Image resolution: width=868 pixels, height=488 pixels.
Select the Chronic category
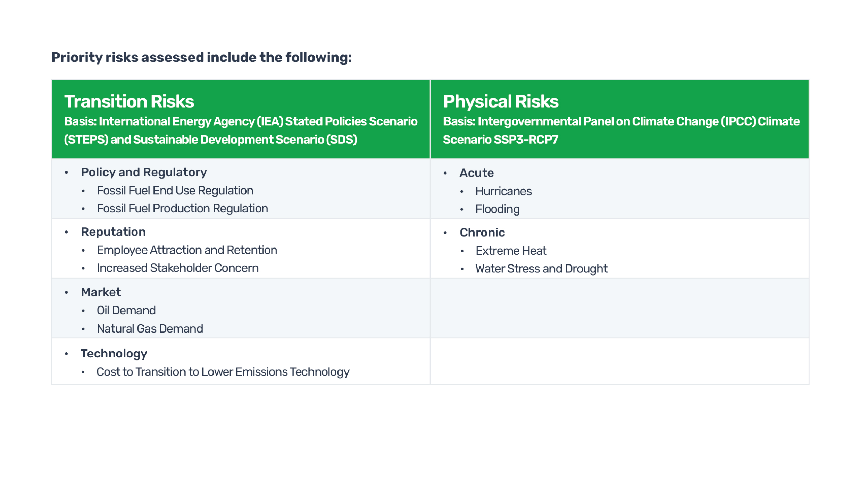[482, 233]
